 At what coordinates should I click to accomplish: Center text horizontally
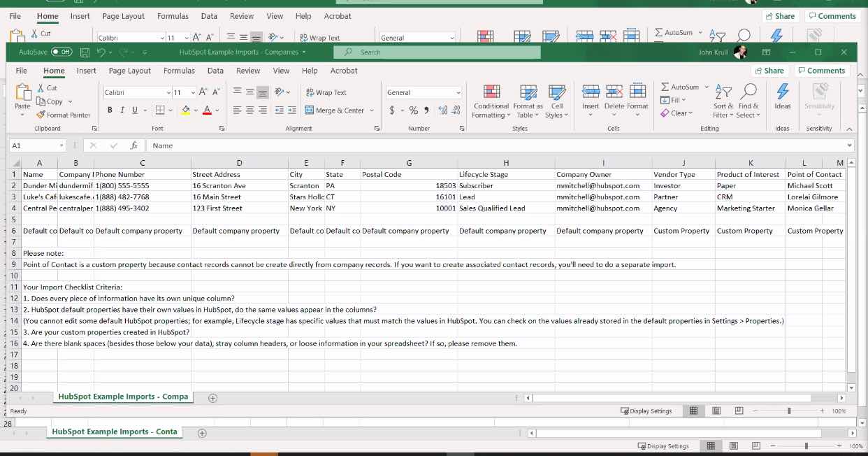point(250,111)
